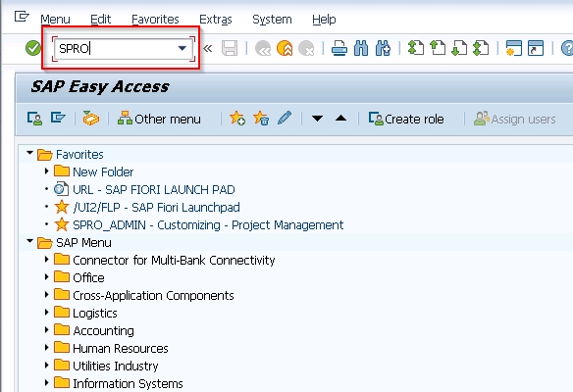Click the Find binoculars icon
The height and width of the screenshot is (392, 573).
(361, 48)
